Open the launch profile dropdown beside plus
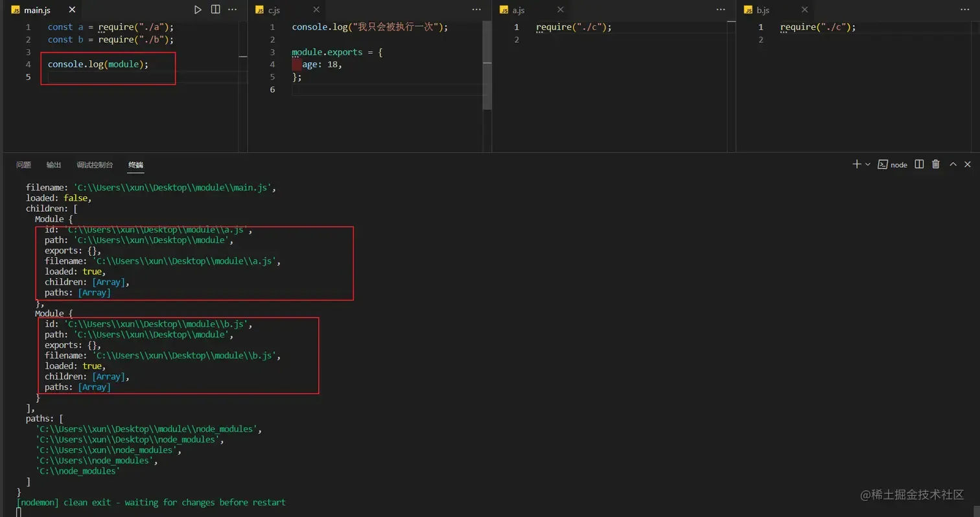The width and height of the screenshot is (980, 517). 868,165
